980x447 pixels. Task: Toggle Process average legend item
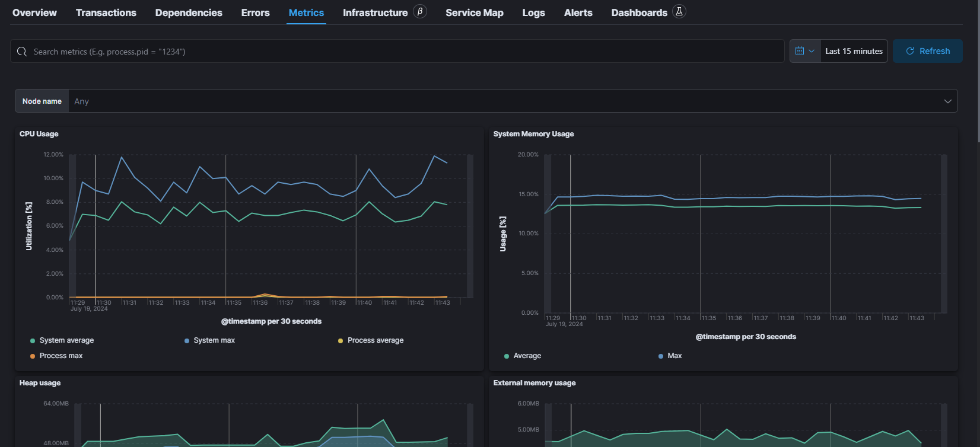375,340
